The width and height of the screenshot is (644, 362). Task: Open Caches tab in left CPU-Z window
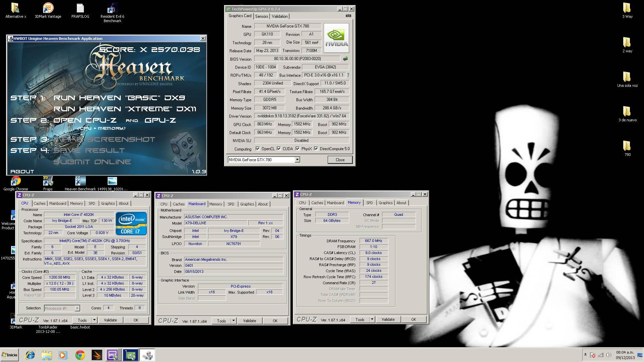pyautogui.click(x=40, y=203)
